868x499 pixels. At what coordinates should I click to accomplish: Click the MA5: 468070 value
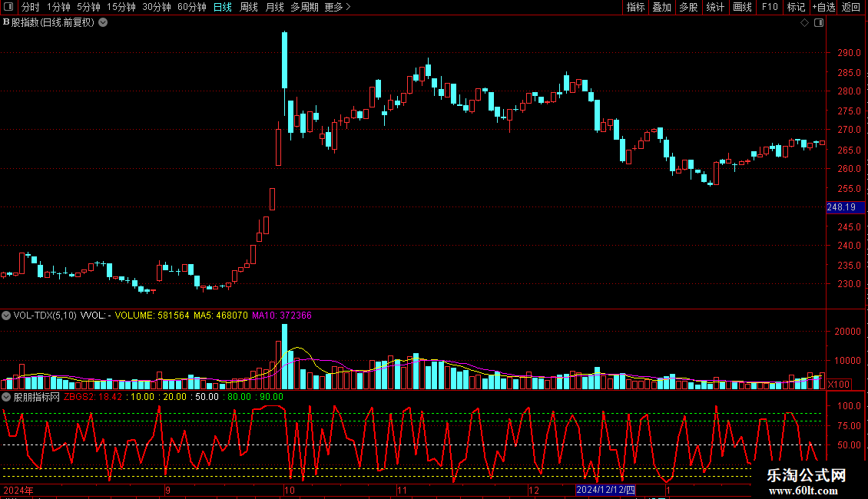[220, 316]
